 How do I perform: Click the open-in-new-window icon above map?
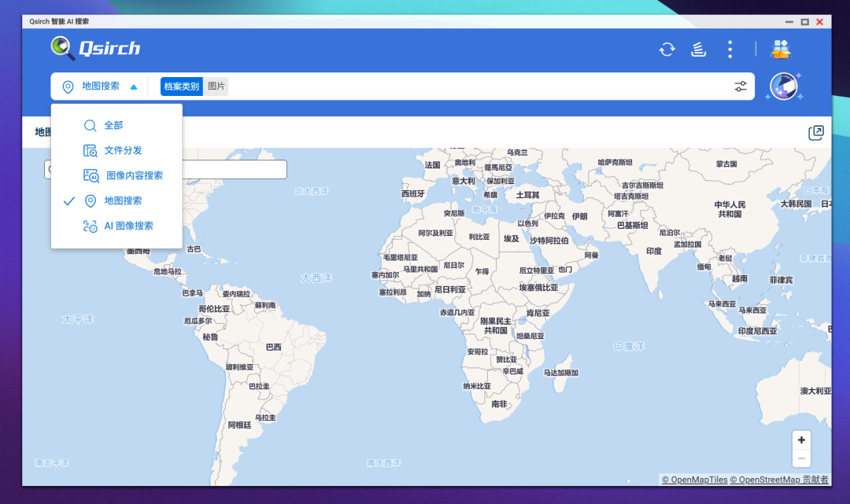tap(816, 133)
